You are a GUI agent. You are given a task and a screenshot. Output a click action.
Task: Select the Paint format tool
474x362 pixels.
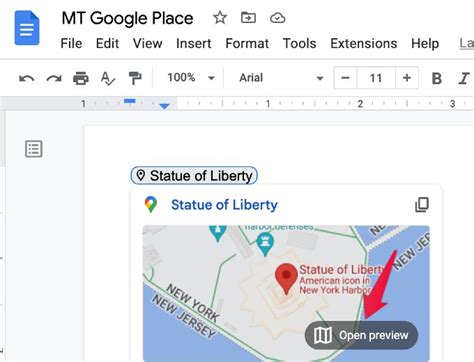[135, 78]
